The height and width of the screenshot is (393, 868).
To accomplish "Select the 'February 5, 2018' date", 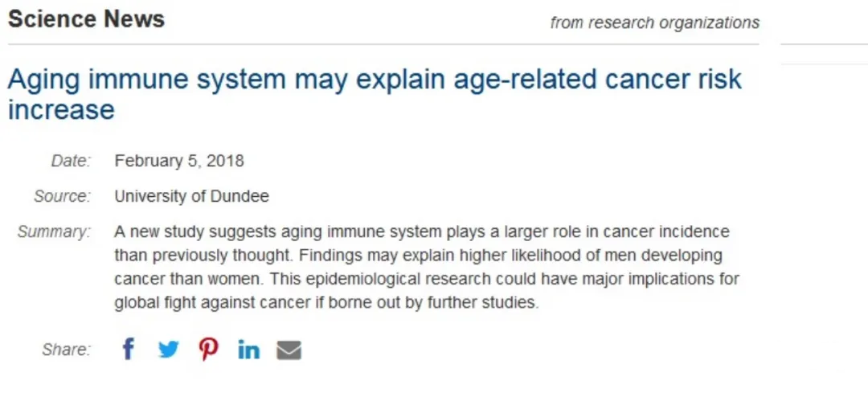I will coord(179,161).
